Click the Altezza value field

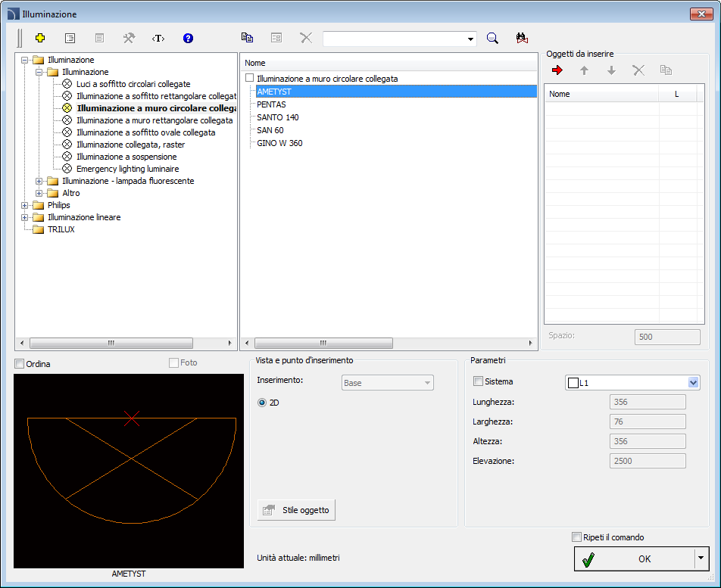(648, 441)
